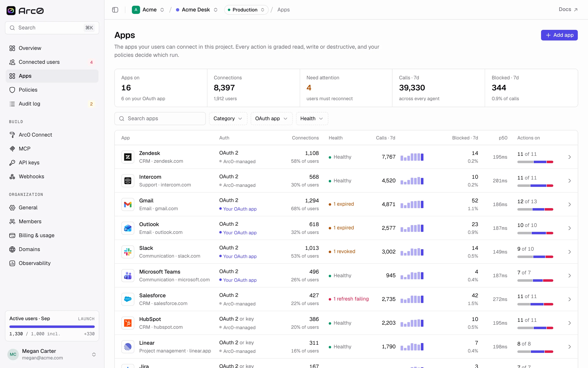Expand the Salesforce row chevron
Image resolution: width=588 pixels, height=368 pixels.
570,299
